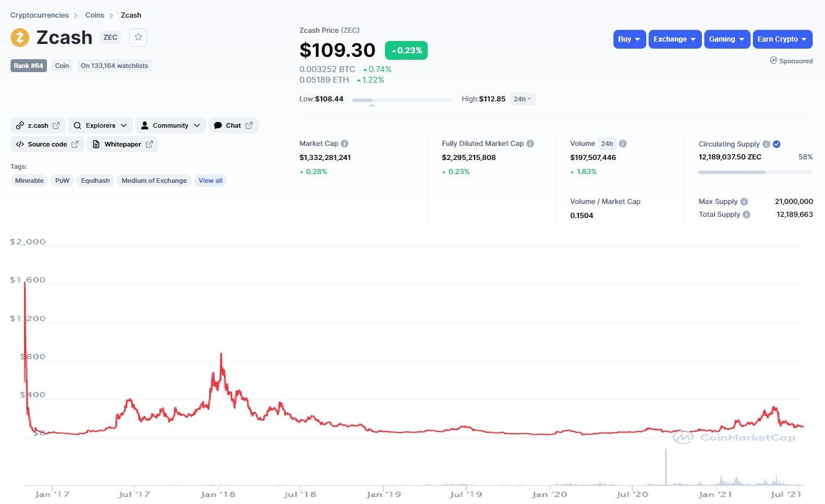Click the 0.003252 BTC price text

[x=327, y=69]
